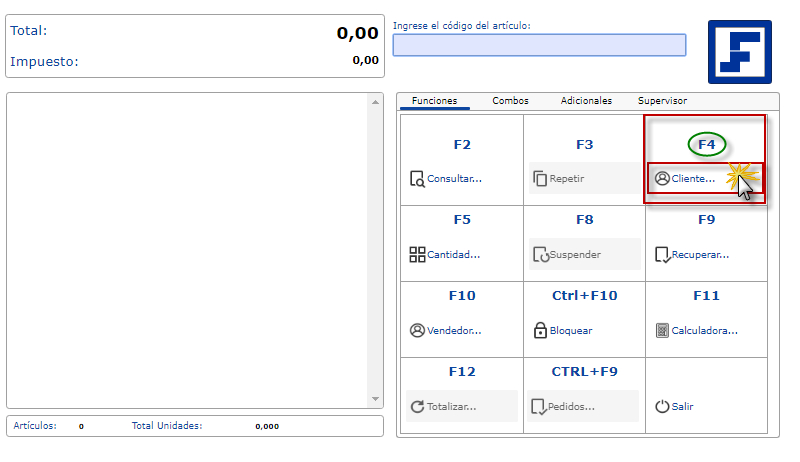Click the Recuperar... button label
The height and width of the screenshot is (462, 800).
pyautogui.click(x=700, y=254)
